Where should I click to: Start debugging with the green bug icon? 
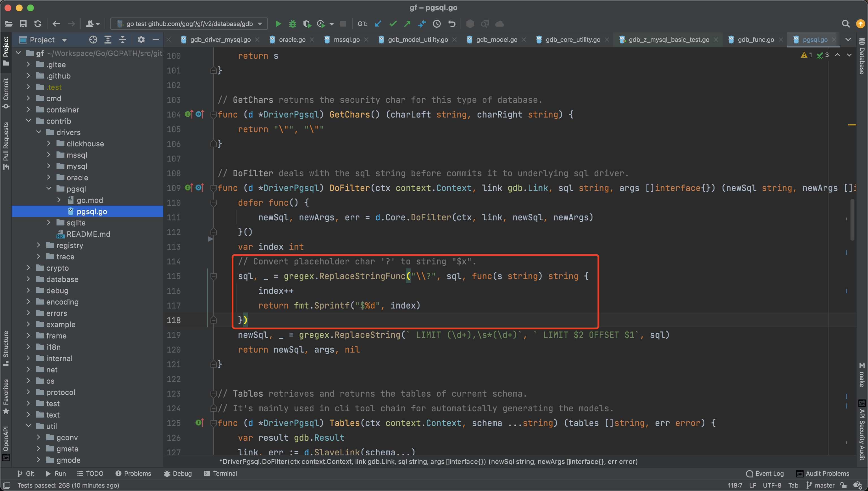[292, 24]
